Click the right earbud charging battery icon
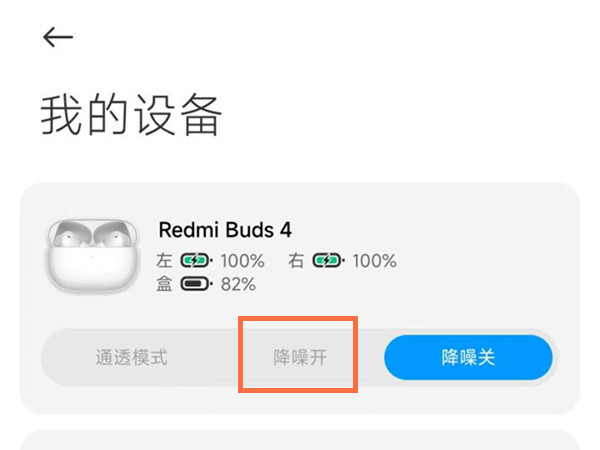The image size is (600, 450). [330, 261]
